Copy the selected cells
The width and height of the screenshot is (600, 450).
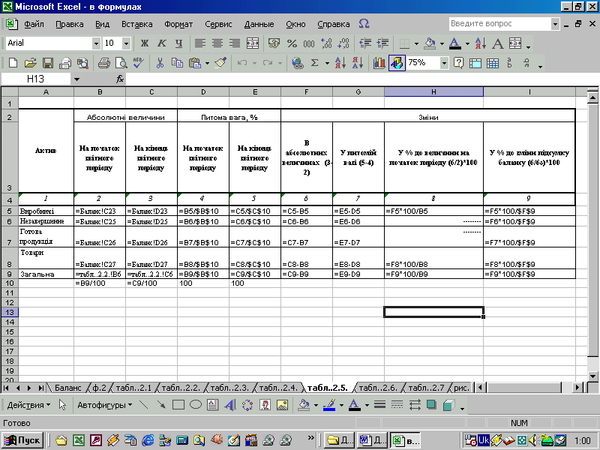pyautogui.click(x=177, y=63)
